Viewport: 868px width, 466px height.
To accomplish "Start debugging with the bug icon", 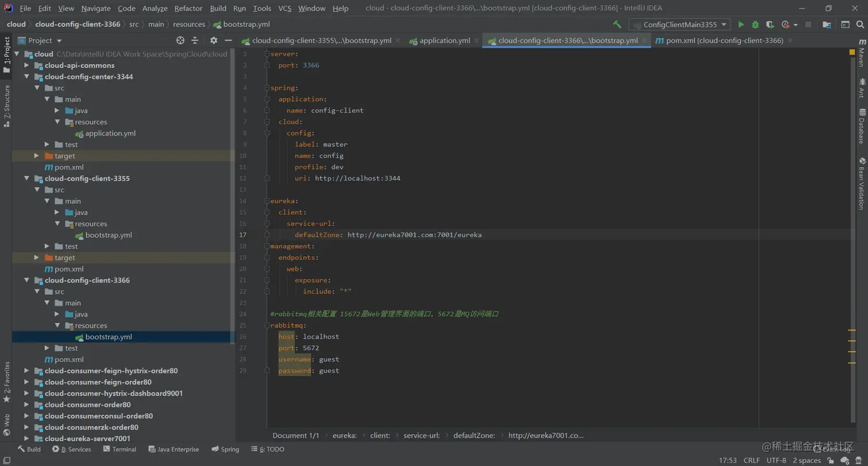I will tap(755, 25).
